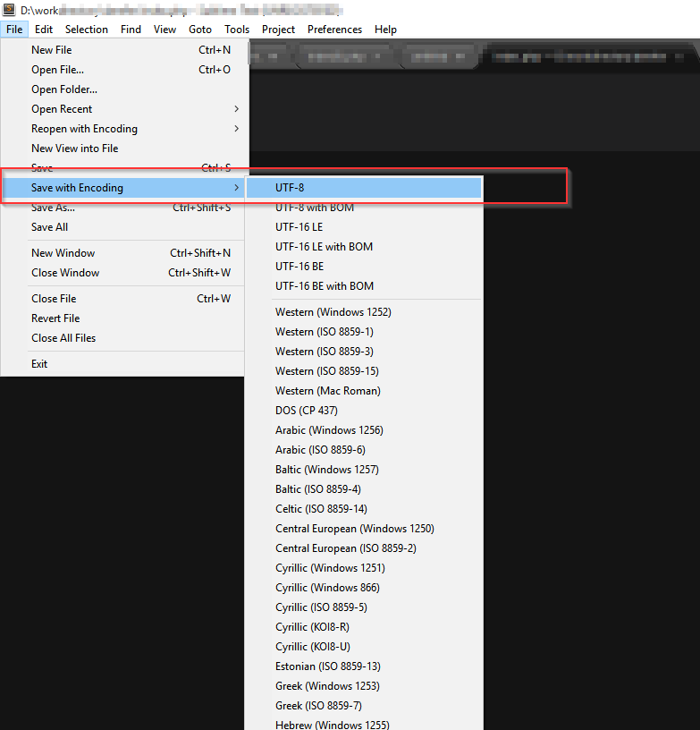Open the Edit menu
The height and width of the screenshot is (730, 700).
[x=44, y=30]
